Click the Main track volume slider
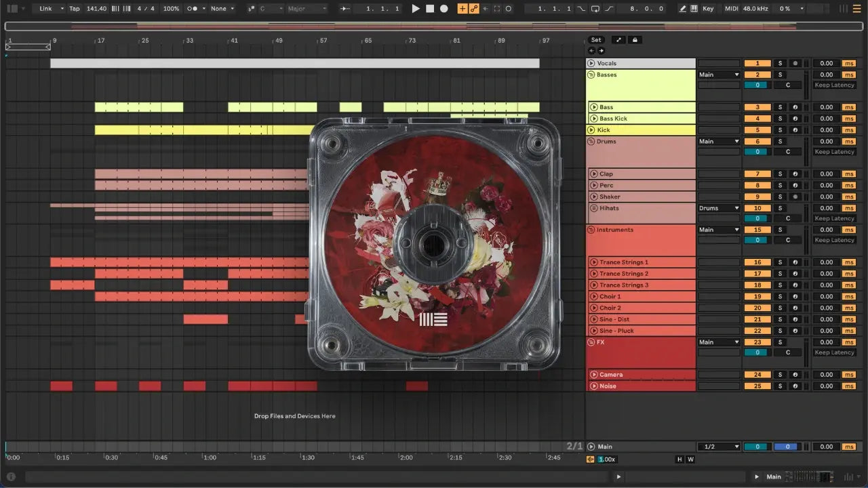This screenshot has width=868, height=488. (x=757, y=447)
